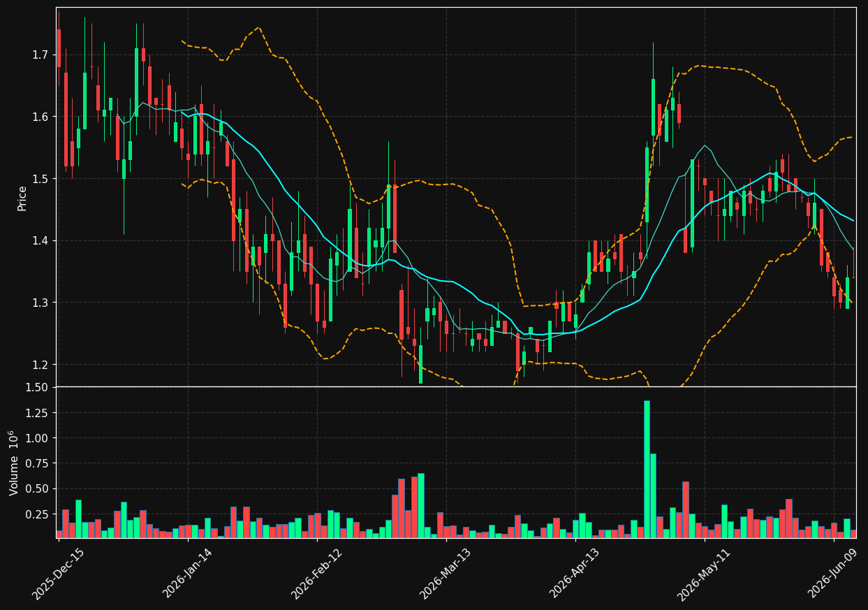
Task: Click the 2025-Dec-15 date label
Action: click(x=57, y=573)
